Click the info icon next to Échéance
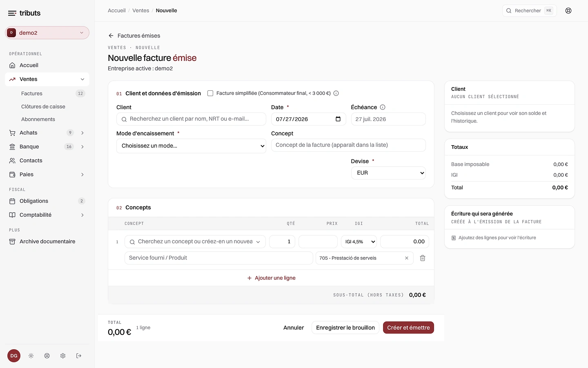The height and width of the screenshot is (368, 588). (383, 107)
